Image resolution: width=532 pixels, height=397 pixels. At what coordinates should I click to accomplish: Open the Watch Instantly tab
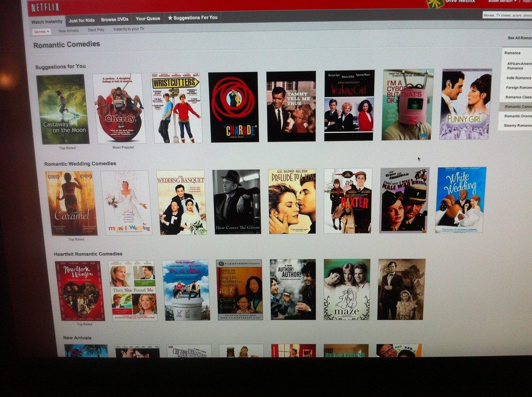[x=47, y=21]
